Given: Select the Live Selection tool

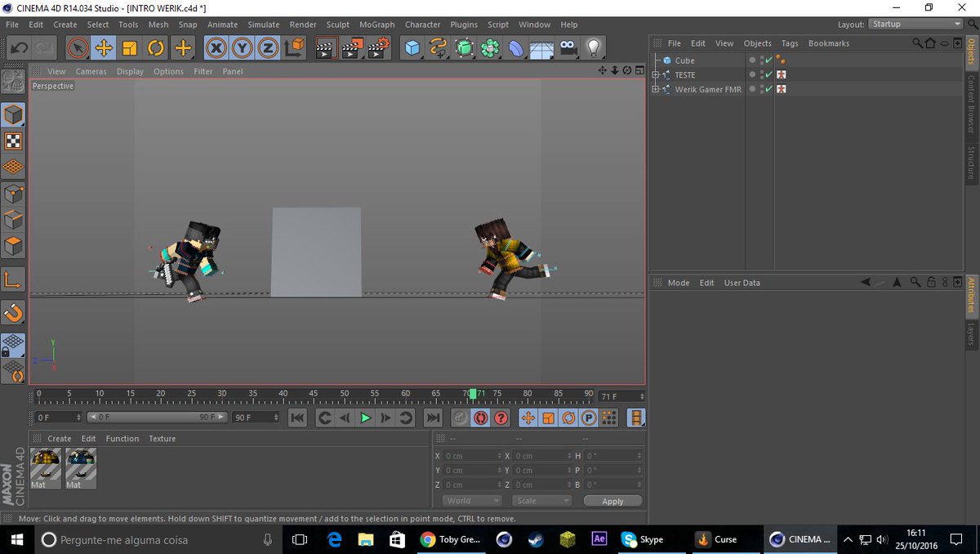Looking at the screenshot, I should click(78, 48).
